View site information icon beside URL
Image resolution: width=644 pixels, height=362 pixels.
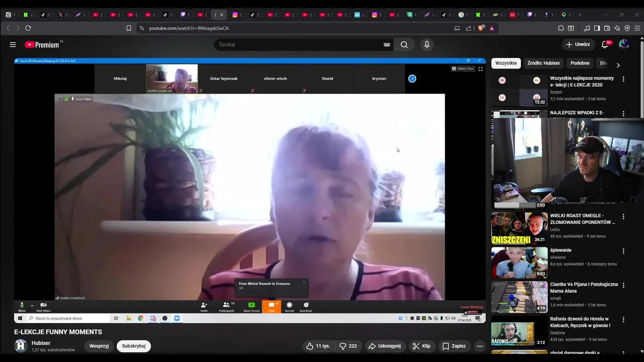tap(142, 28)
